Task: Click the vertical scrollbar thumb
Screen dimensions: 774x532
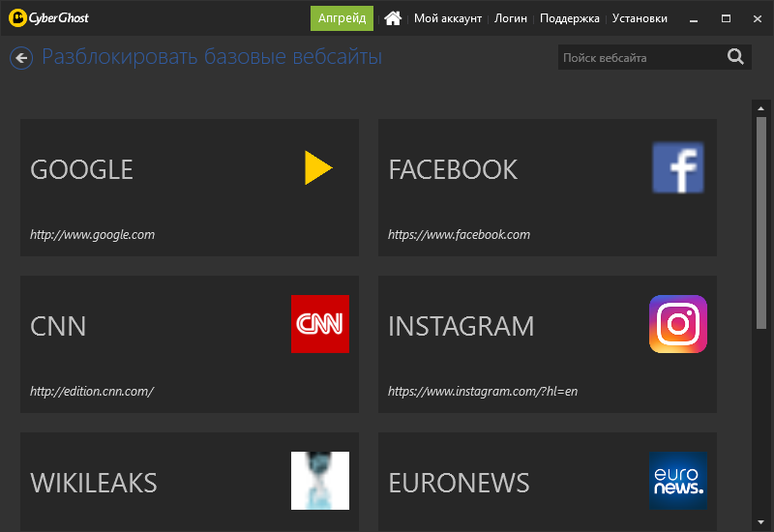Action: pos(761,222)
